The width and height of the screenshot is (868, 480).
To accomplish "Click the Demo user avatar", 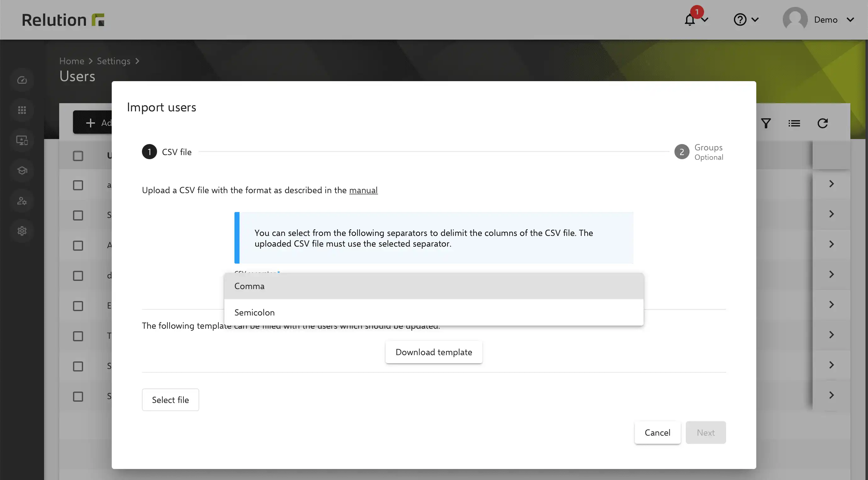I will click(x=795, y=20).
